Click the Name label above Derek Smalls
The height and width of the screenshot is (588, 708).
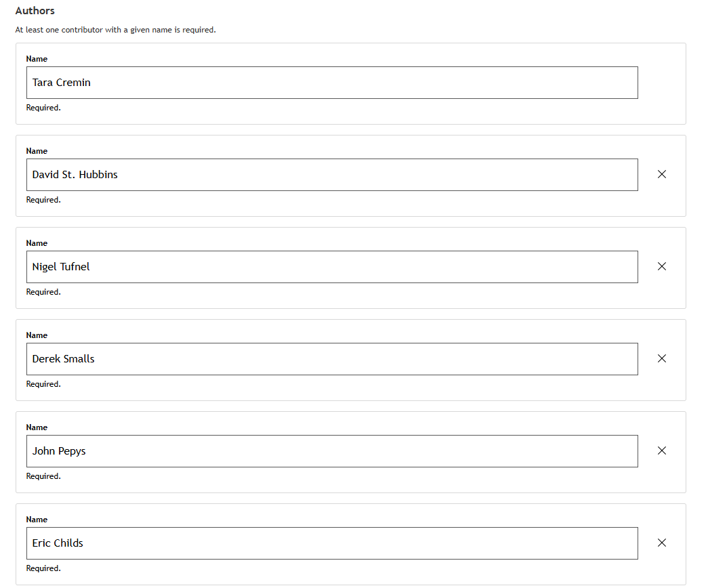(37, 335)
